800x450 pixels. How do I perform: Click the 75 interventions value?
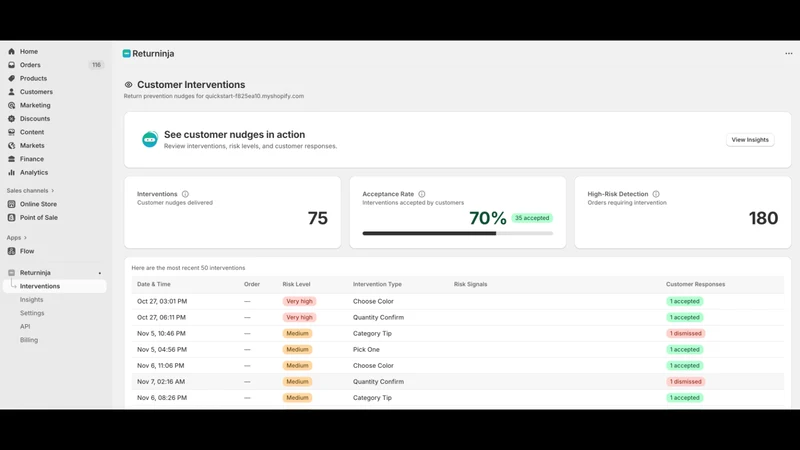click(x=317, y=218)
